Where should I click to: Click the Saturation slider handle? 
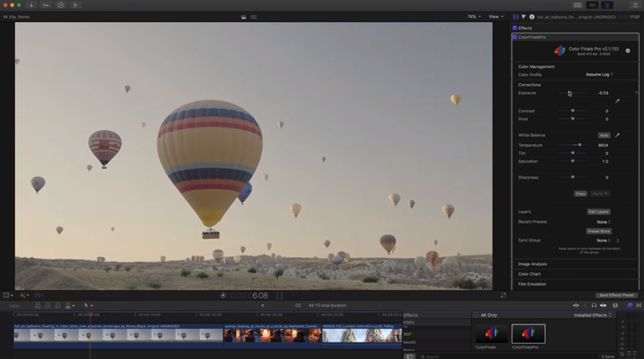click(x=572, y=162)
